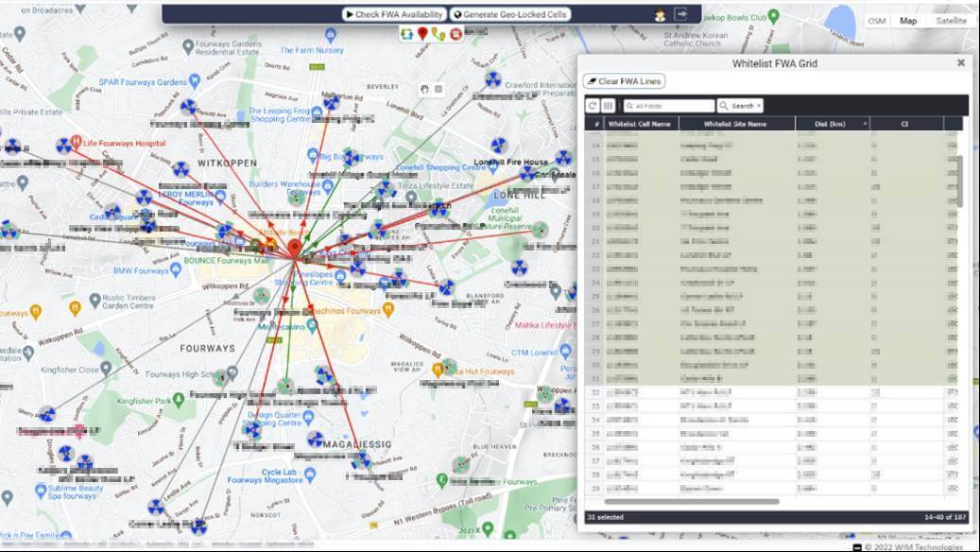Screen dimensions: 980x552
Task: Expand the Search dropdown in the grid
Action: point(740,106)
